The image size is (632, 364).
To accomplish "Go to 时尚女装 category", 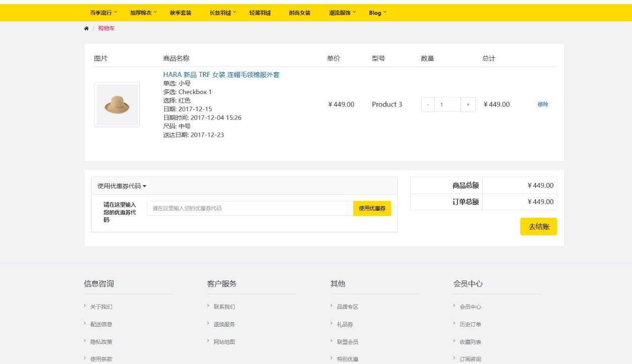I will pos(299,13).
